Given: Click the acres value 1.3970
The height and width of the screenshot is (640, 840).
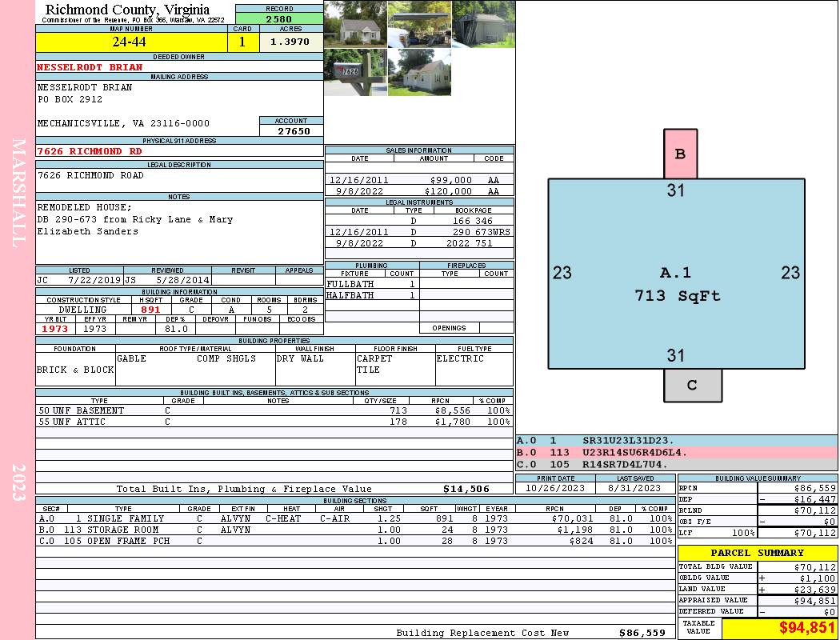Looking at the screenshot, I should point(290,42).
